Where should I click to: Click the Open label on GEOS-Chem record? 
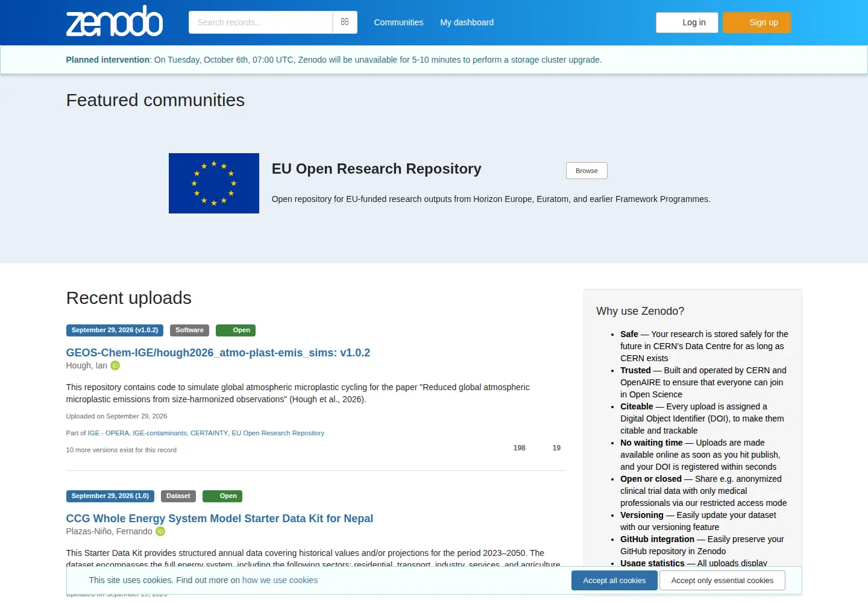tap(236, 330)
